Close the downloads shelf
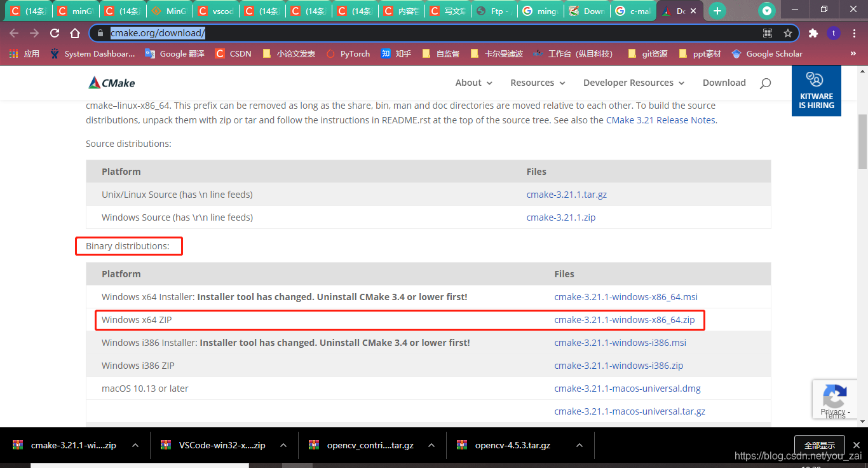Screen dimensions: 868x468 click(856, 446)
